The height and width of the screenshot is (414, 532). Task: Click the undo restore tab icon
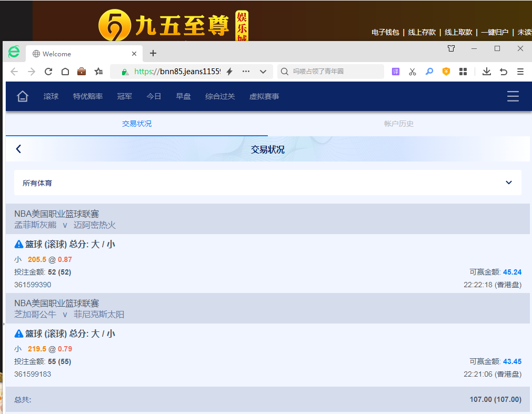(504, 72)
